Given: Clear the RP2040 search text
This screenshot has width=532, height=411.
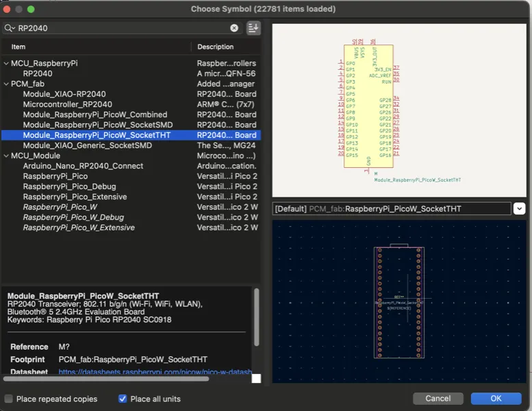Looking at the screenshot, I should (234, 28).
